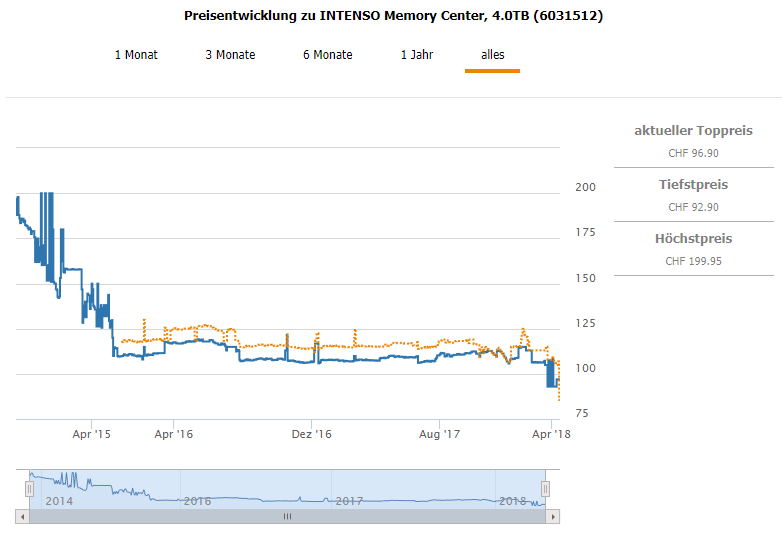Click the navigator scrollbar right arrow
782x559 pixels.
click(555, 517)
